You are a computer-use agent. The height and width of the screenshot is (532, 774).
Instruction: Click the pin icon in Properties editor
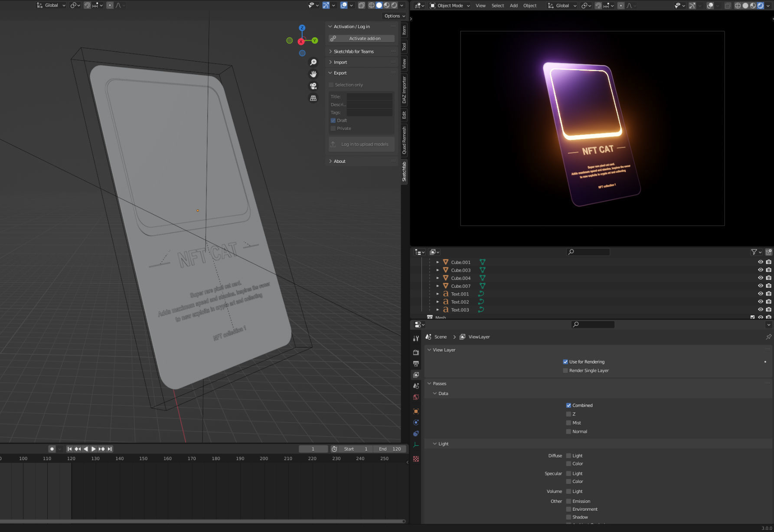coord(768,337)
